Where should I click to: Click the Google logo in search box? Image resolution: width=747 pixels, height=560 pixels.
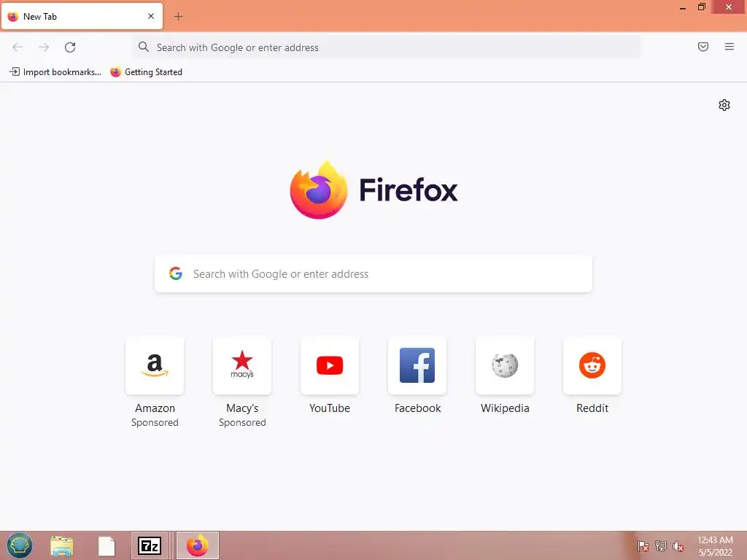[x=176, y=273]
